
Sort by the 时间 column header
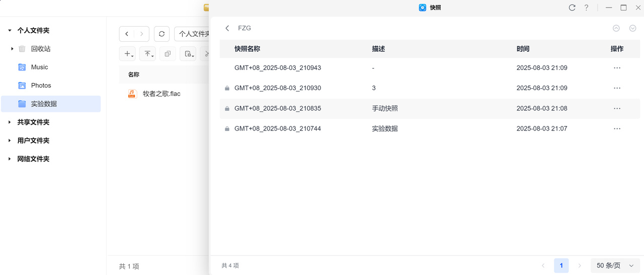click(523, 49)
